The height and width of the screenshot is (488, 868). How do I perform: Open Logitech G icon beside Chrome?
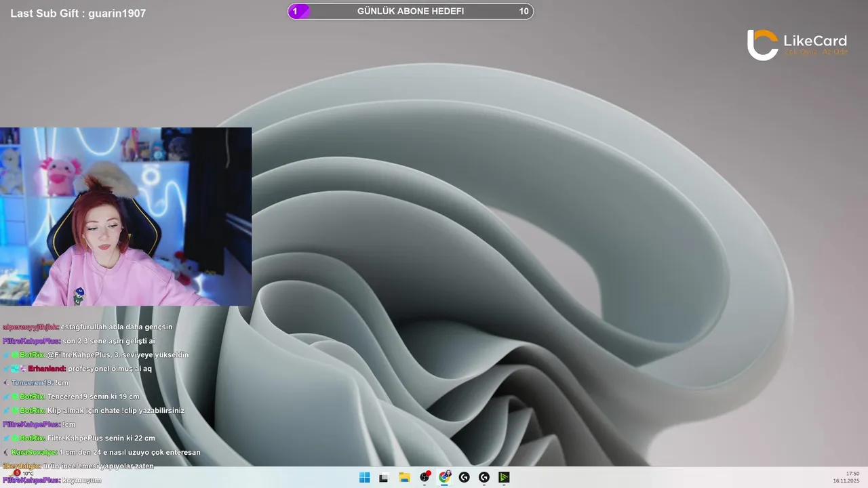[x=464, y=477]
